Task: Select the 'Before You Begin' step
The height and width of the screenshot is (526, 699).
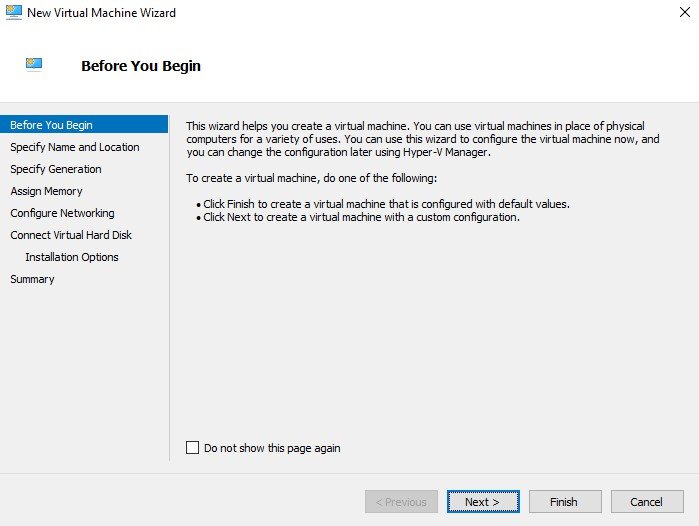Action: tap(84, 125)
